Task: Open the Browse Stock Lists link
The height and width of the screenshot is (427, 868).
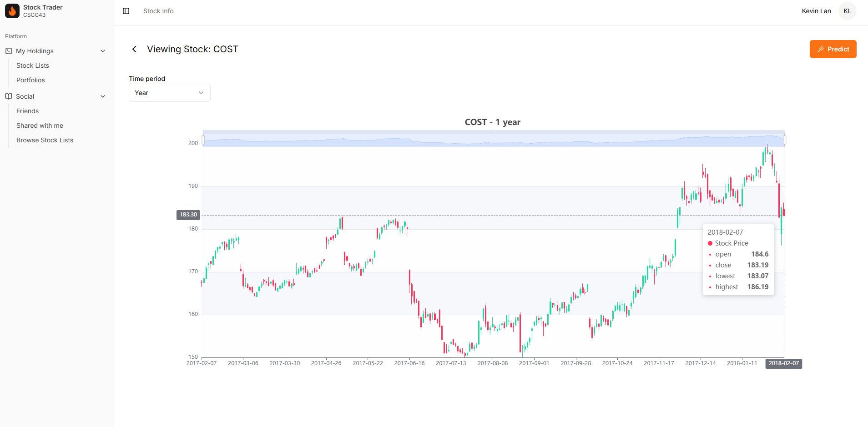Action: point(45,140)
